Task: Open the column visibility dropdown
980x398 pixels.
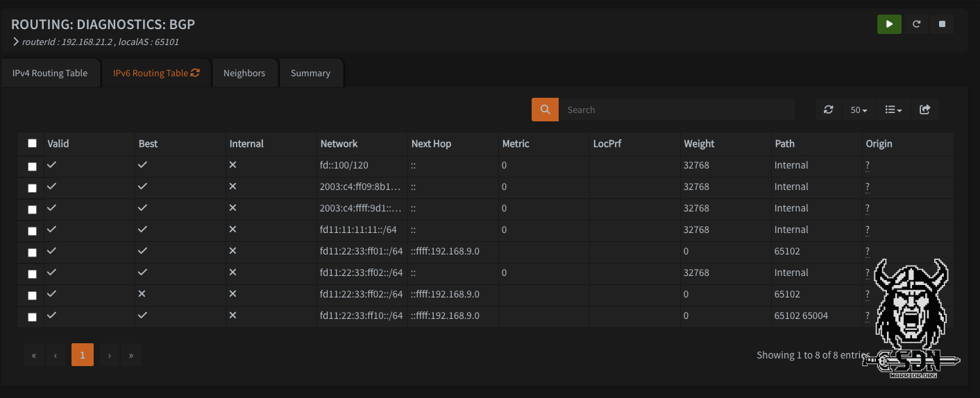Action: click(x=893, y=110)
